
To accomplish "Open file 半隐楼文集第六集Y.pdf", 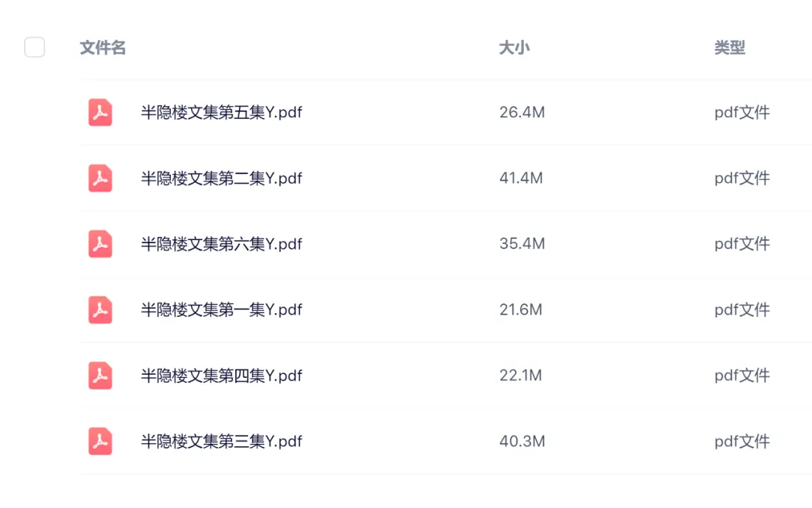I will (221, 244).
